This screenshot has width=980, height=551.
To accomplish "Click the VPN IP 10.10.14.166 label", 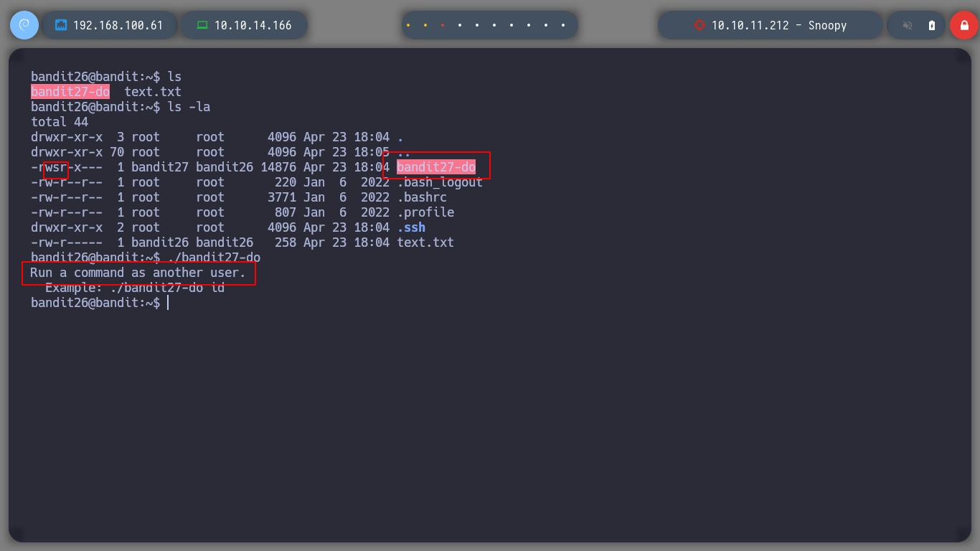I will 253,25.
